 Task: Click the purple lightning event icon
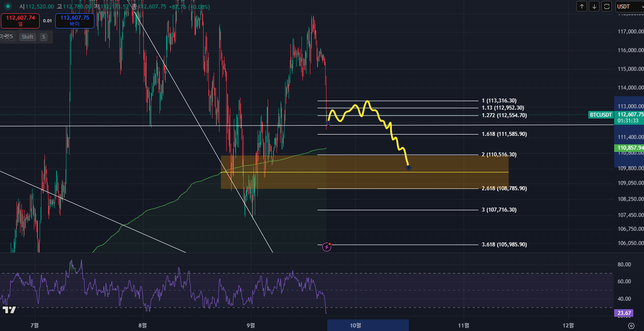pyautogui.click(x=326, y=246)
